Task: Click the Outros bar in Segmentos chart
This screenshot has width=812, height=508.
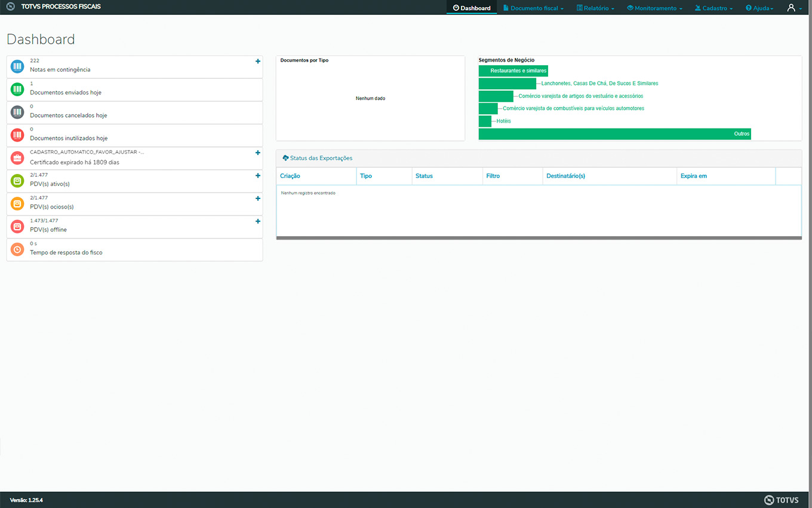Action: 614,134
